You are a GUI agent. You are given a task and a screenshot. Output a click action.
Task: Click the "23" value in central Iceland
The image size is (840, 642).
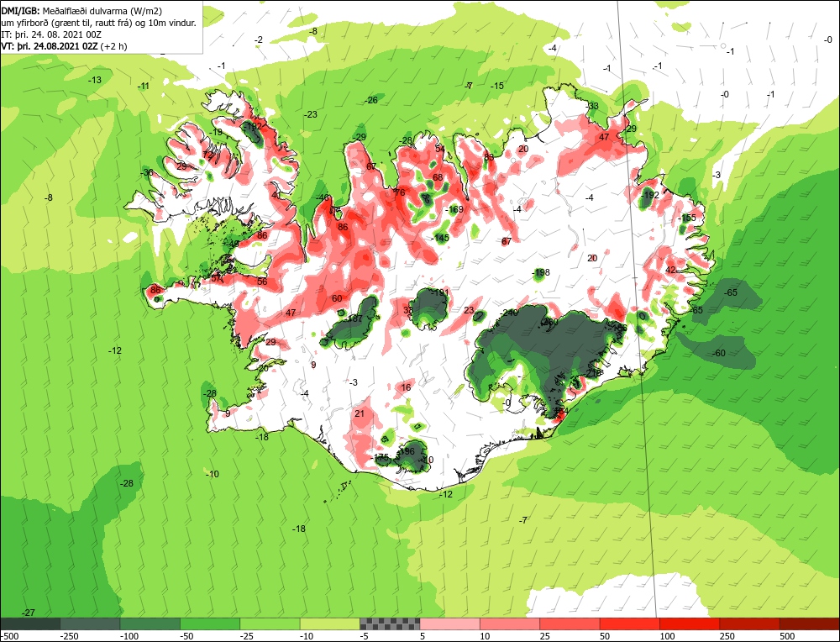coord(469,310)
